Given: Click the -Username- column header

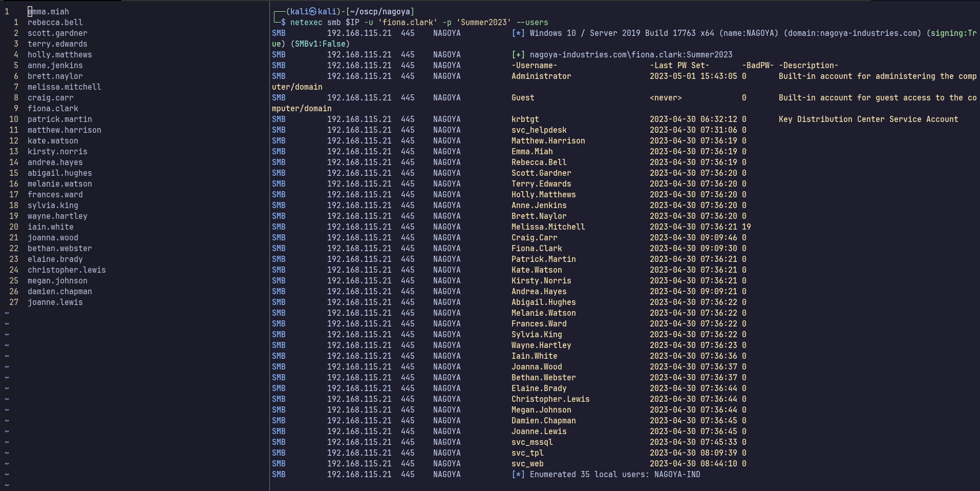Looking at the screenshot, I should (x=534, y=65).
